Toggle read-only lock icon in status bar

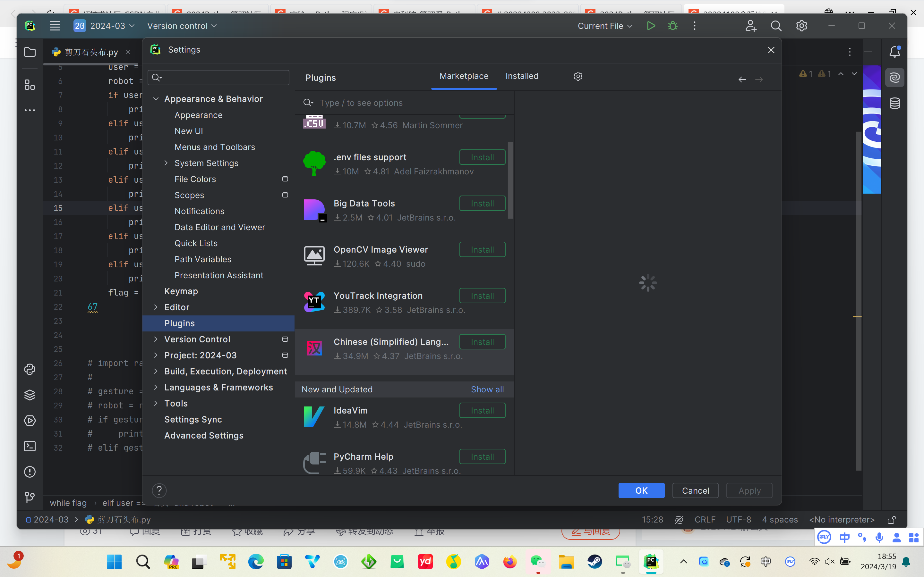coord(892,520)
